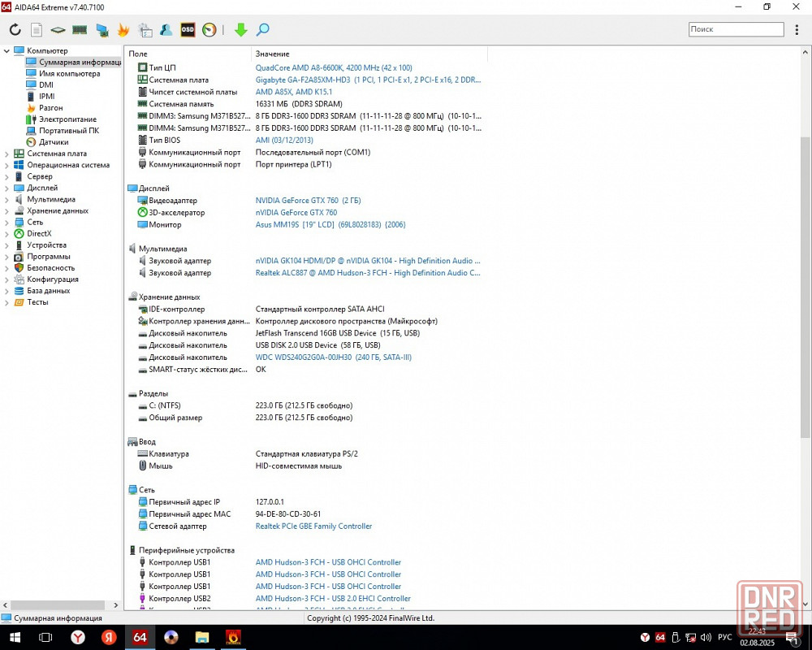Open the SensorPanel gauge icon
Image resolution: width=812 pixels, height=650 pixels.
click(x=209, y=29)
